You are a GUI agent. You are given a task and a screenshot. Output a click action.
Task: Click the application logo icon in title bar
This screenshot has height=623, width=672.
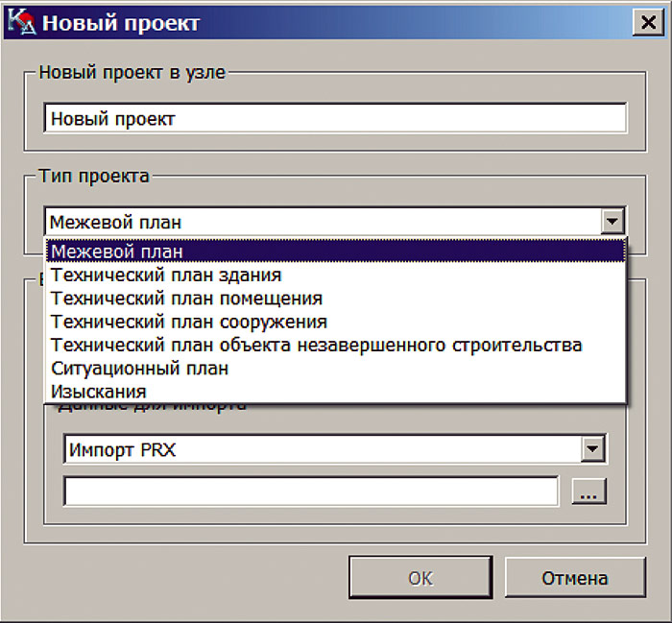click(22, 22)
